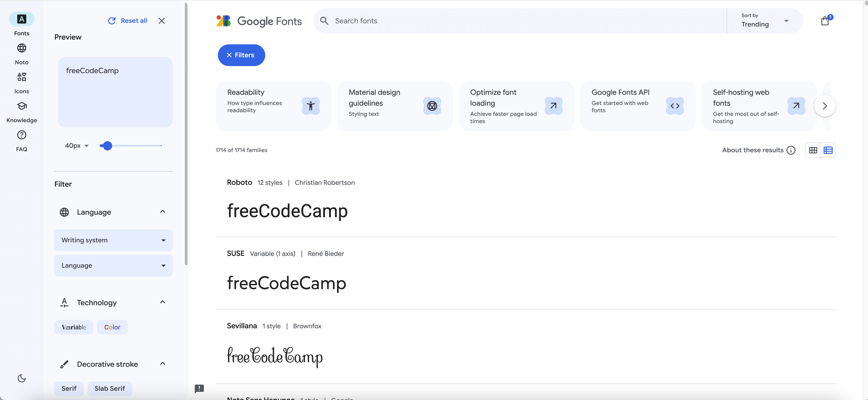The height and width of the screenshot is (400, 868).
Task: Open the Noto globe icon
Action: pos(22,48)
